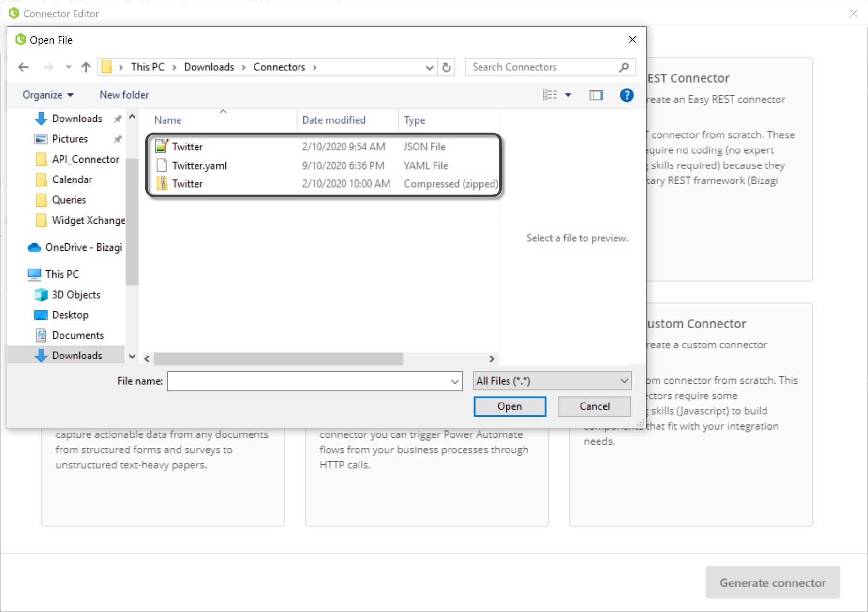
Task: Click the file list scroll left arrow
Action: [147, 359]
